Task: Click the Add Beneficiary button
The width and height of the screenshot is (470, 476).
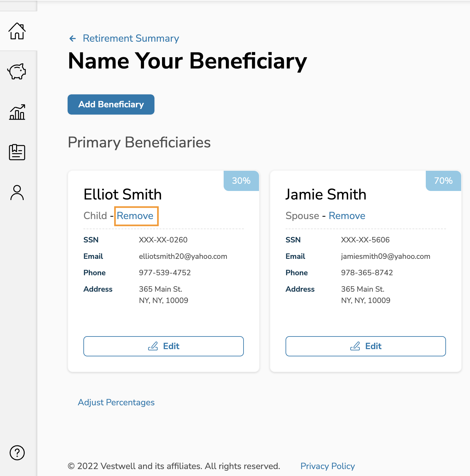Action: tap(111, 104)
